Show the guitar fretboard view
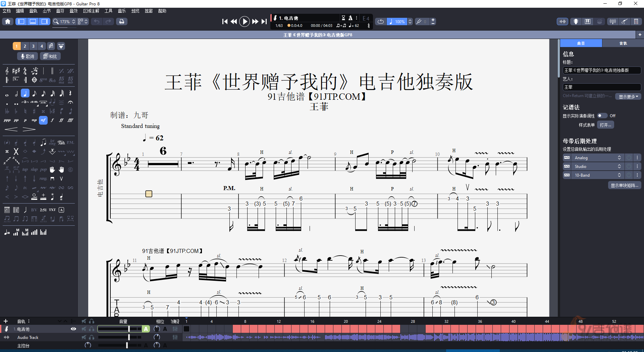Viewport: 644px width, 352px height. point(576,21)
